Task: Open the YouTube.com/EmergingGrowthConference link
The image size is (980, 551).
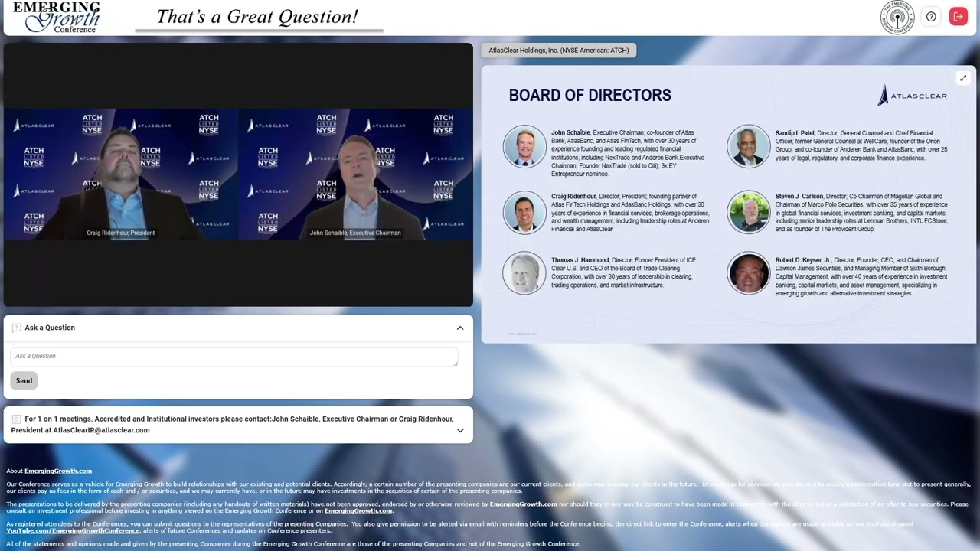Action: click(73, 530)
